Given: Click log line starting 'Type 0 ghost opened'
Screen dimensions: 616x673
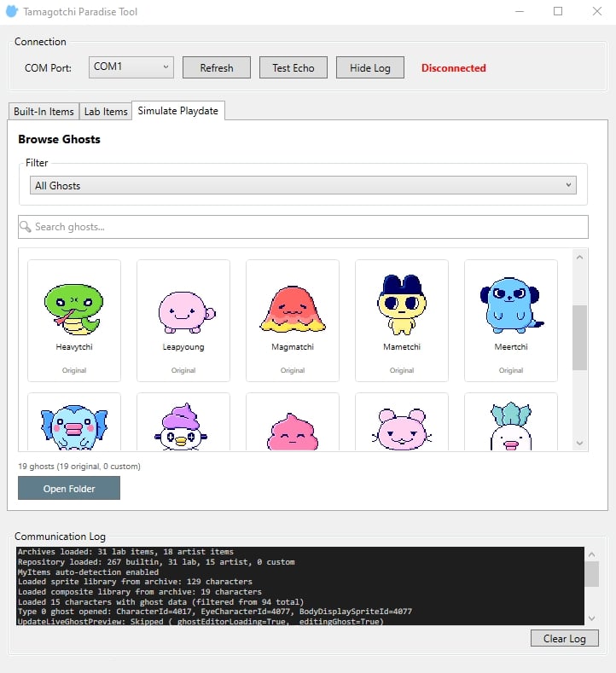Looking at the screenshot, I should 215,612.
